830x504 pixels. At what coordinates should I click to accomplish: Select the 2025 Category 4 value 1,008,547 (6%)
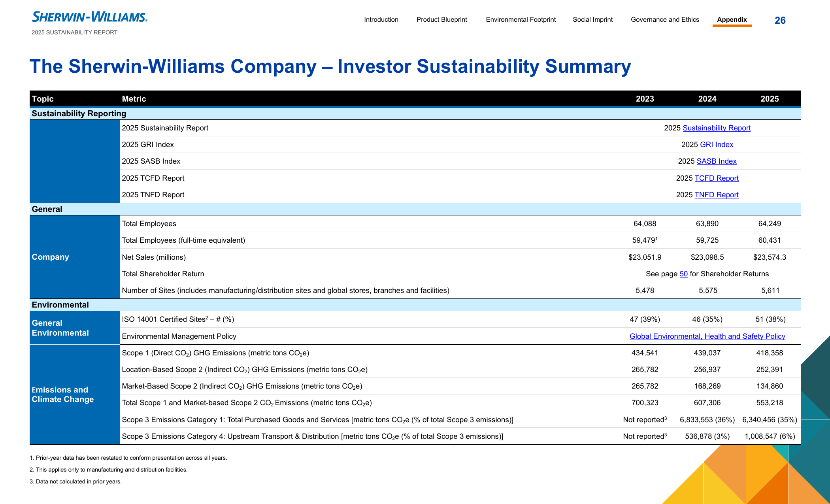point(770,436)
